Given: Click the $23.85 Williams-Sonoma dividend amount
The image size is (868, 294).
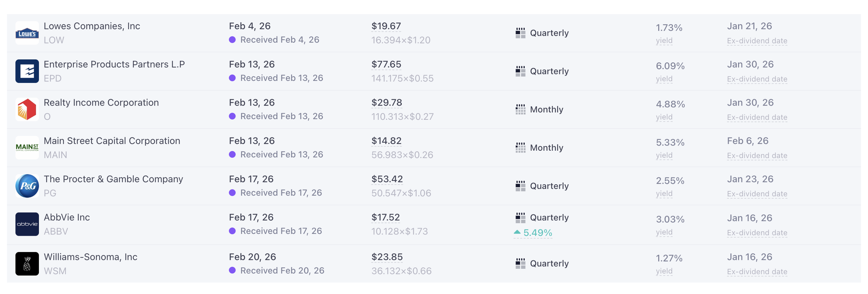Looking at the screenshot, I should tap(387, 257).
